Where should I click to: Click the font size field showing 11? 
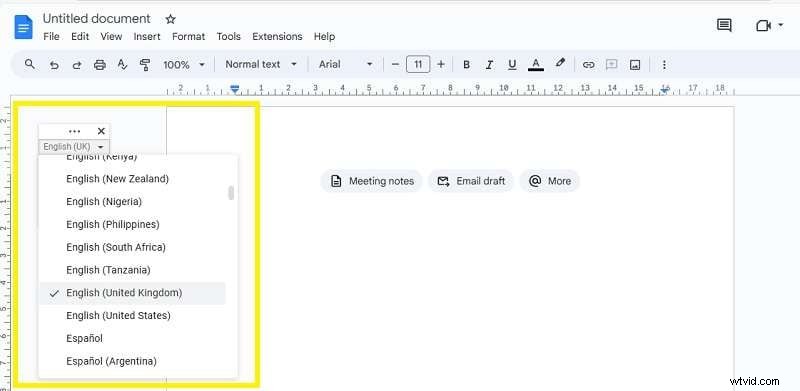click(x=418, y=64)
